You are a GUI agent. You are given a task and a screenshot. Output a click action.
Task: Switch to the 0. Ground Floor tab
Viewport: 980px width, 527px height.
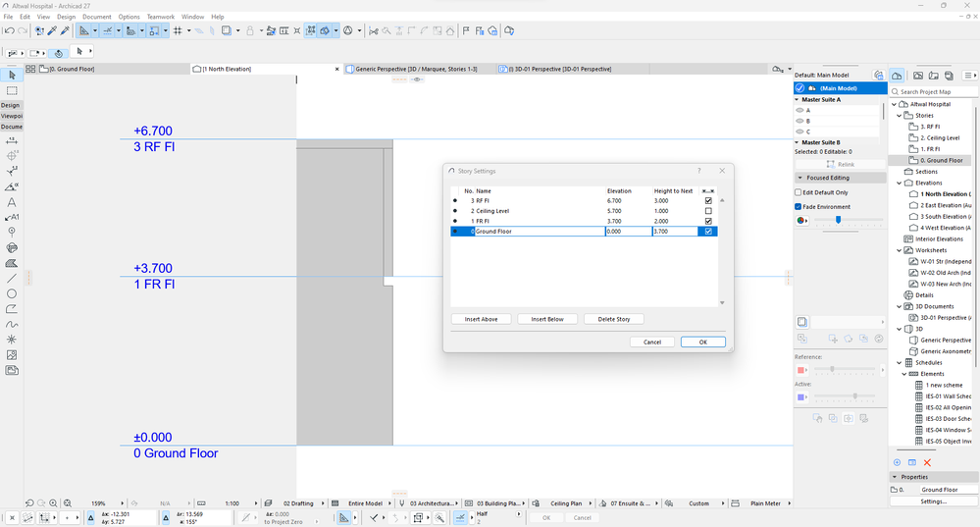coord(71,70)
